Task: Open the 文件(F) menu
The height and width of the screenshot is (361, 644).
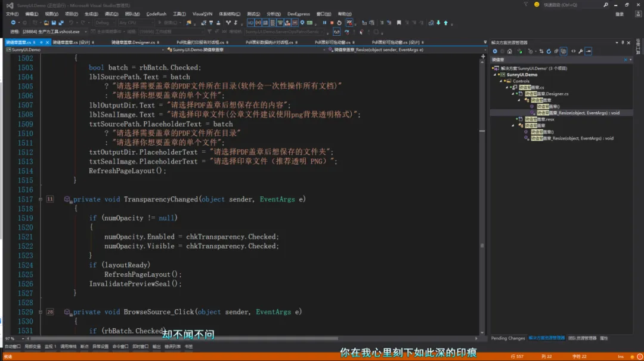Action: (x=12, y=14)
